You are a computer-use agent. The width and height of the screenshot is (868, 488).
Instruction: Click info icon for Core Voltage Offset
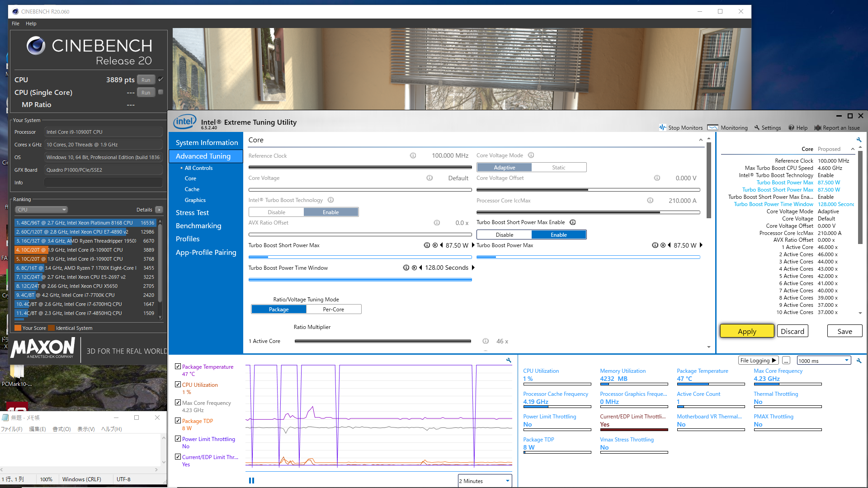pos(657,178)
